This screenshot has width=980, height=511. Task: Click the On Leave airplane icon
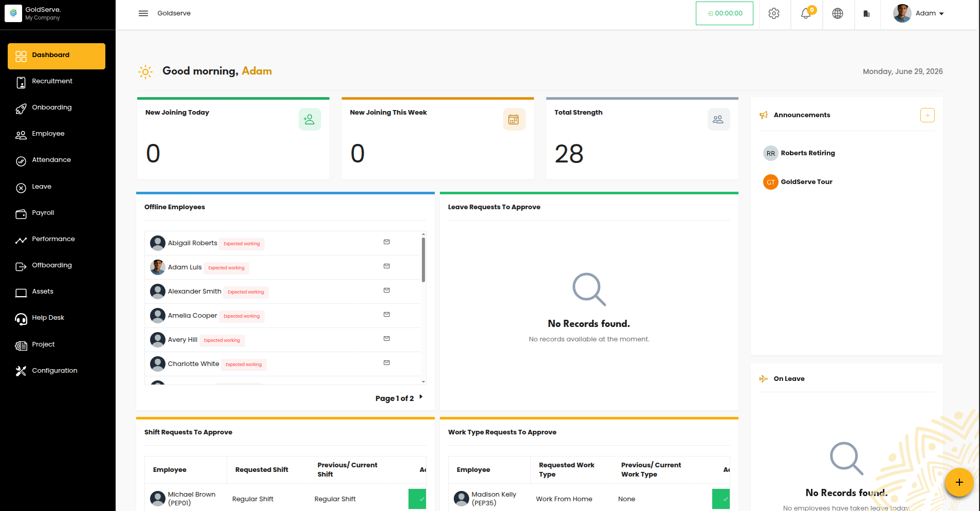click(x=764, y=379)
